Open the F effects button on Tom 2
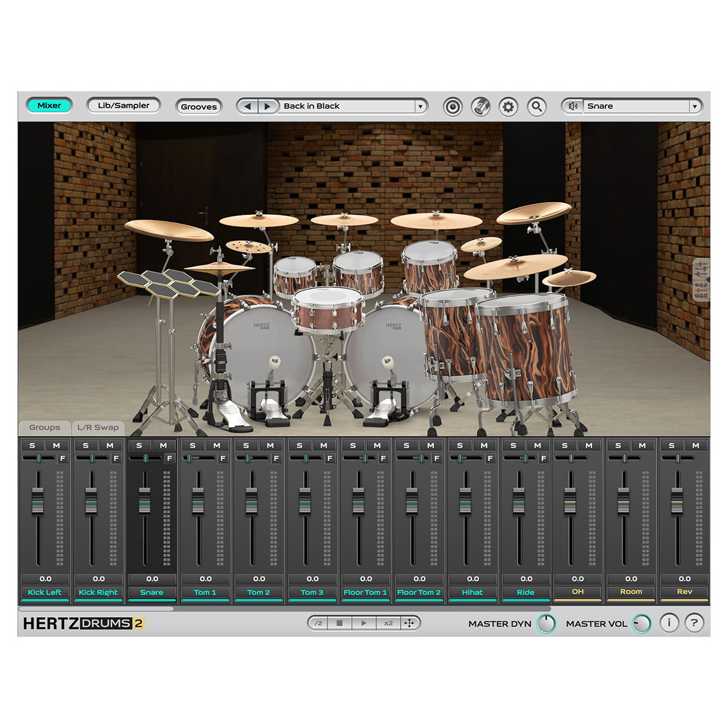This screenshot has width=728, height=728. pos(276,459)
